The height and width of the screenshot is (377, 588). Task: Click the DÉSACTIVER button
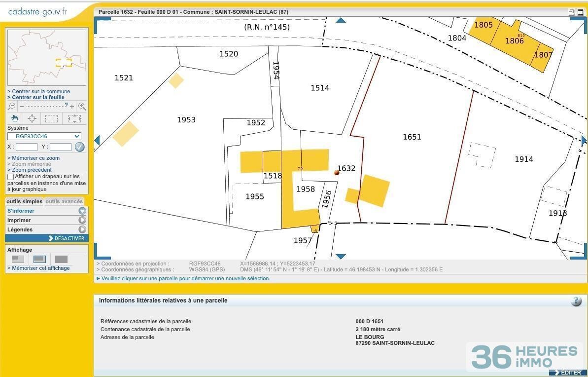click(66, 238)
